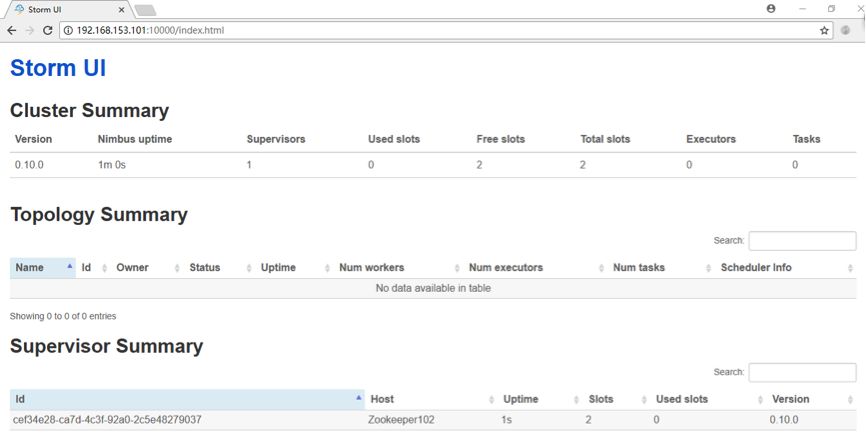The width and height of the screenshot is (866, 437).
Task: Click 'Showing 0 to 0 of 0 entries' text
Action: (x=63, y=317)
